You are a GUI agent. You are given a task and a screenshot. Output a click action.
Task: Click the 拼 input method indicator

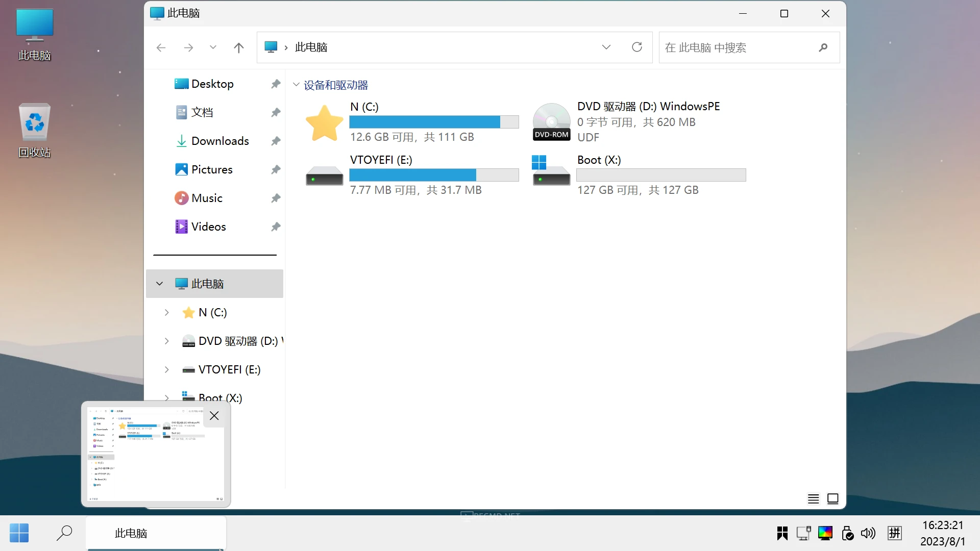click(x=895, y=534)
